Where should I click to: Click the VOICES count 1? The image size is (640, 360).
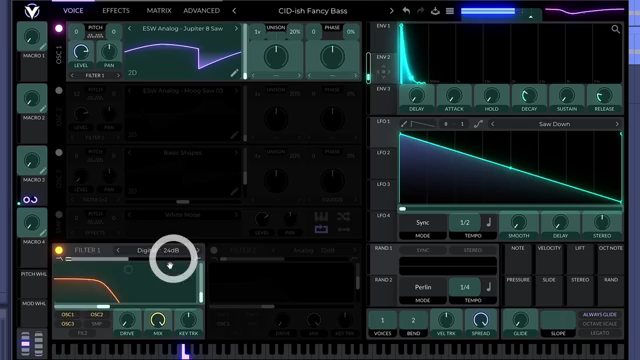coord(382,320)
